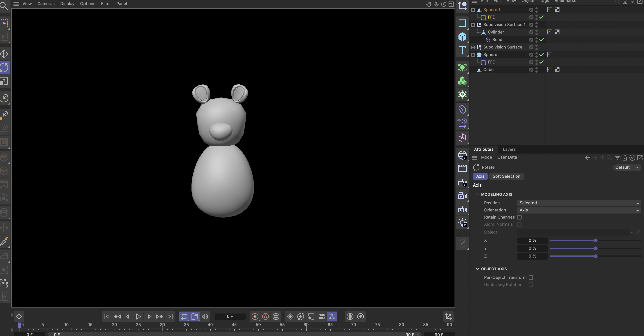
Task: Select the highlighted Rotate tool
Action: click(4, 67)
